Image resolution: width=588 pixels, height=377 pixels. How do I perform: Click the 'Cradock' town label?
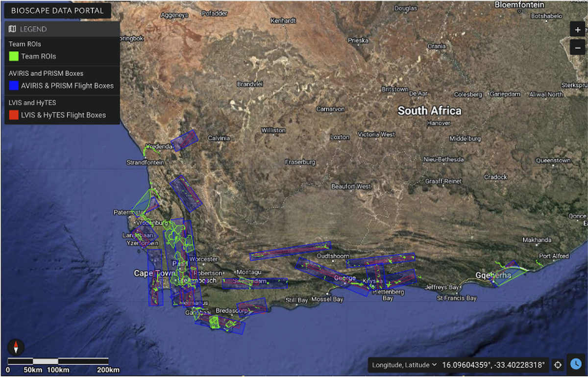495,177
